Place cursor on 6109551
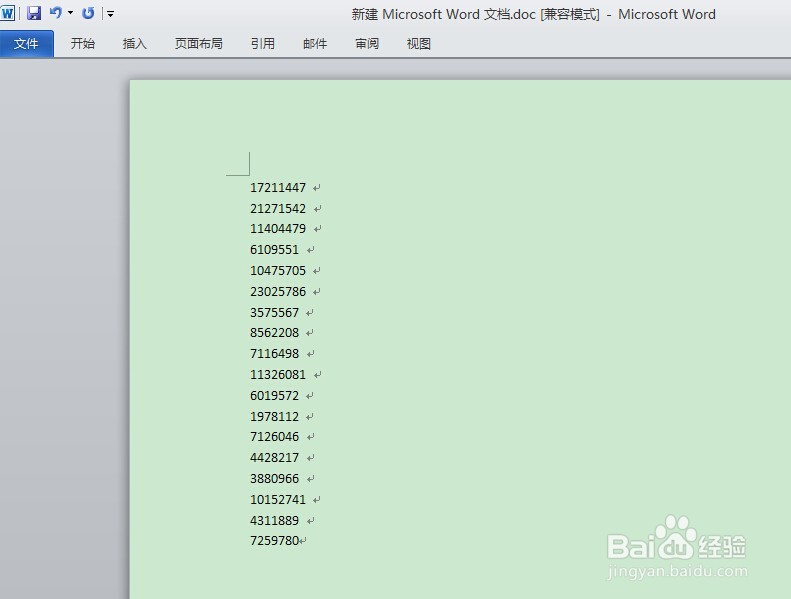Screen dimensions: 791x599 [274, 250]
